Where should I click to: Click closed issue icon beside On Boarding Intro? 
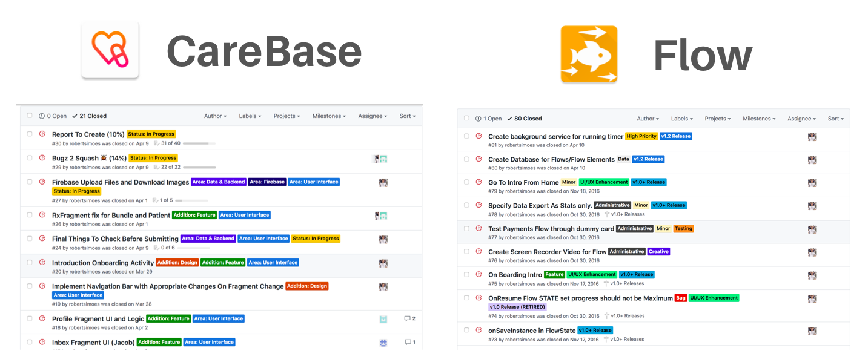[x=479, y=274]
